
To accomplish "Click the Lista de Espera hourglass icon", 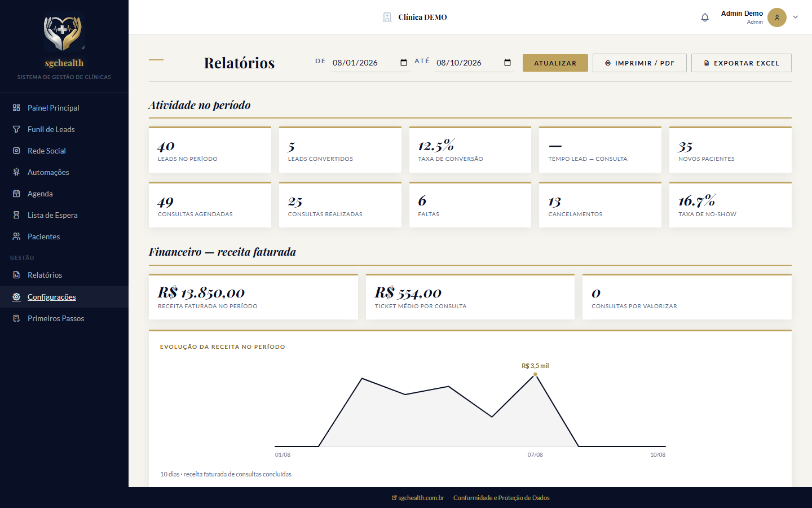I will coord(16,215).
